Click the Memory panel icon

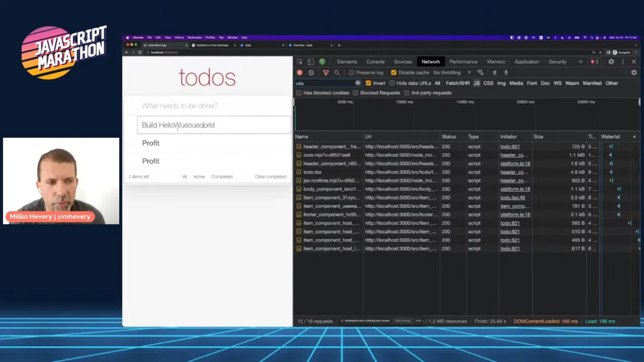tap(496, 61)
